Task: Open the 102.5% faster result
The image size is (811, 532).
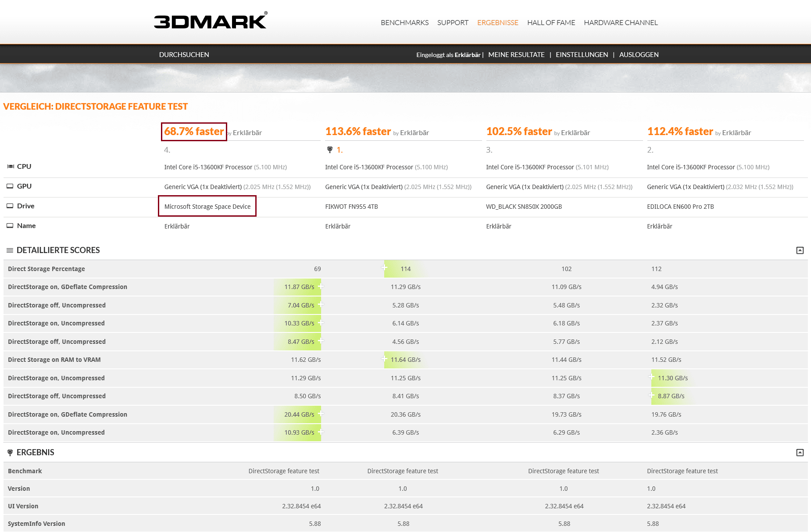Action: [x=519, y=132]
